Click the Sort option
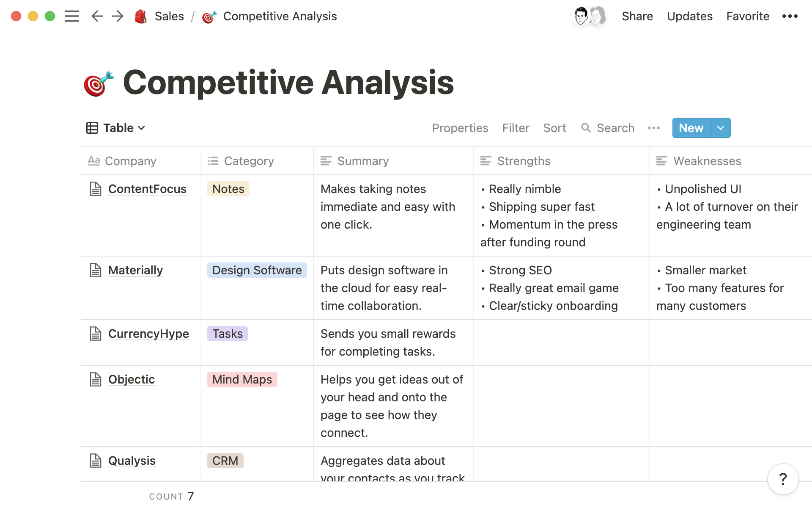This screenshot has height=508, width=812. coord(554,128)
